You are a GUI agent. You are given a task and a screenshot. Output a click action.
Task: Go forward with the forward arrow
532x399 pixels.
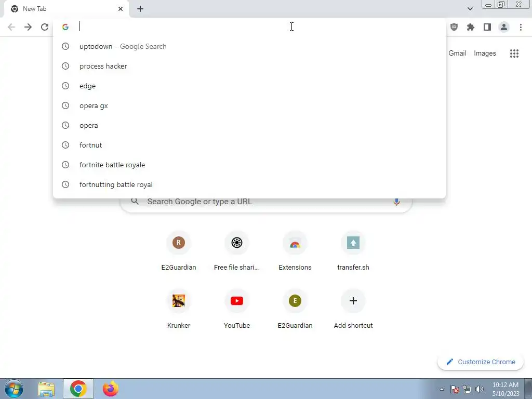28,27
